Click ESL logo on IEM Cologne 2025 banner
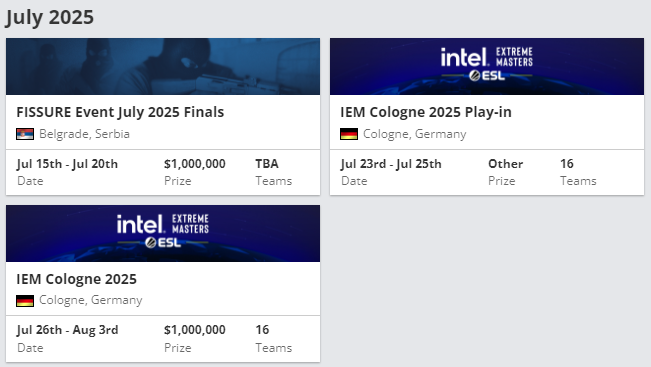This screenshot has width=651, height=367. (163, 242)
